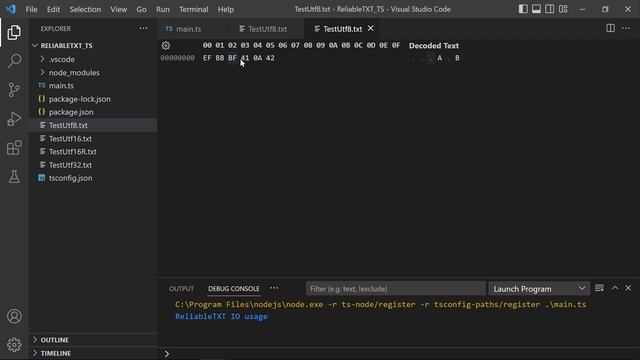This screenshot has width=640, height=360.
Task: Select TestUtf8.txt in explorer
Action: tap(93, 125)
